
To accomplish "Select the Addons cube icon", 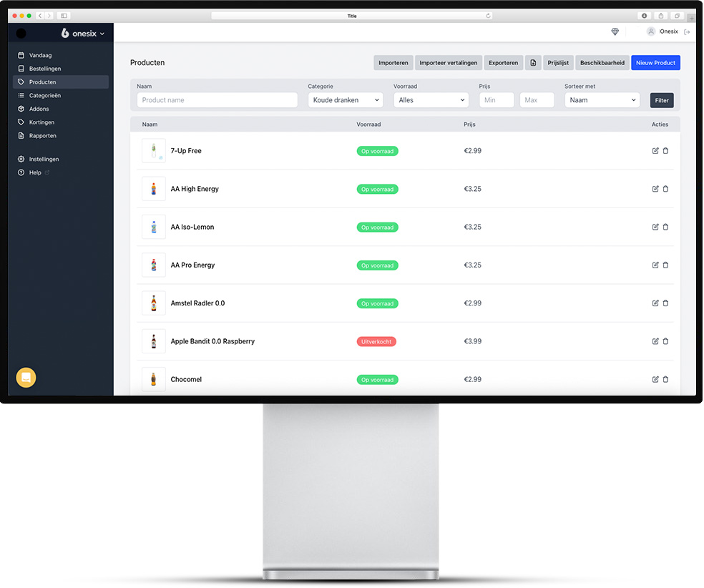I will pyautogui.click(x=21, y=109).
